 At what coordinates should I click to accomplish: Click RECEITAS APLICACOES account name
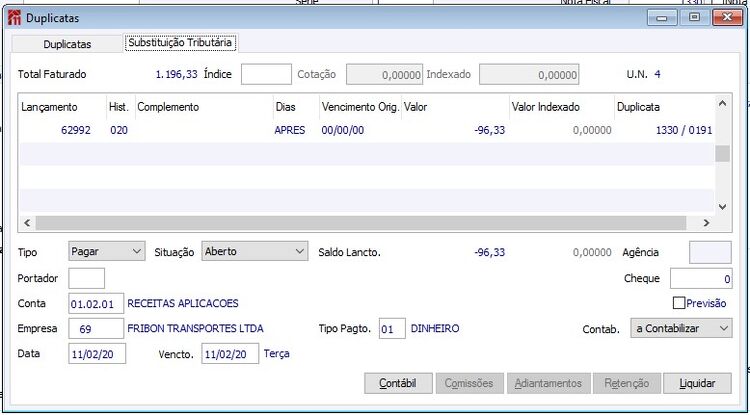point(183,304)
